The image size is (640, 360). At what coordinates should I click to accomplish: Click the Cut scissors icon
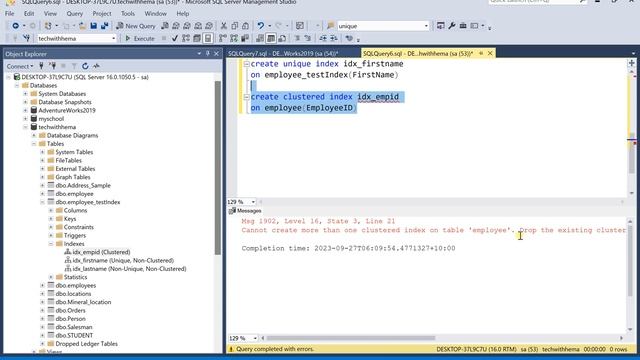click(x=224, y=26)
